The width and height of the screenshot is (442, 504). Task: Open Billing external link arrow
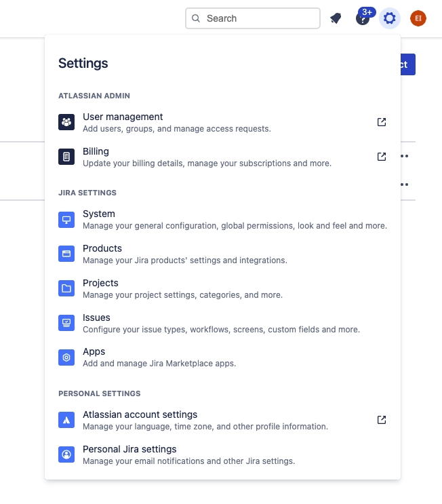coord(382,157)
